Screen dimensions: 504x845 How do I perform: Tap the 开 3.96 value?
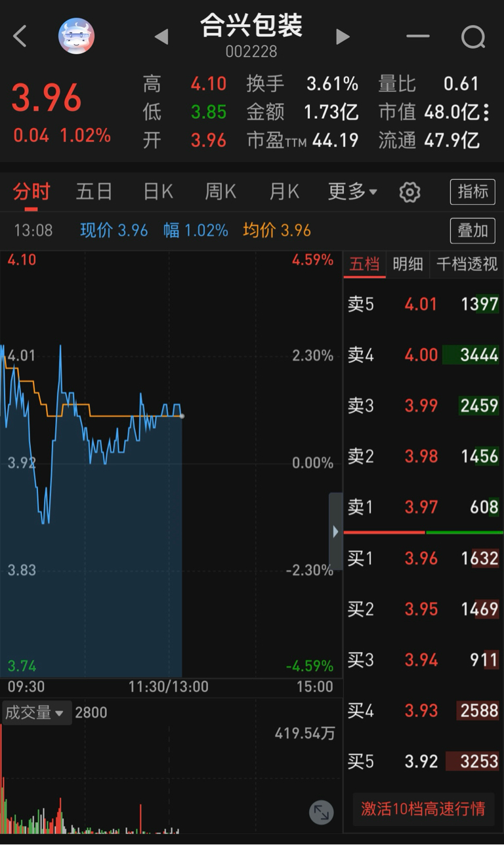(209, 140)
